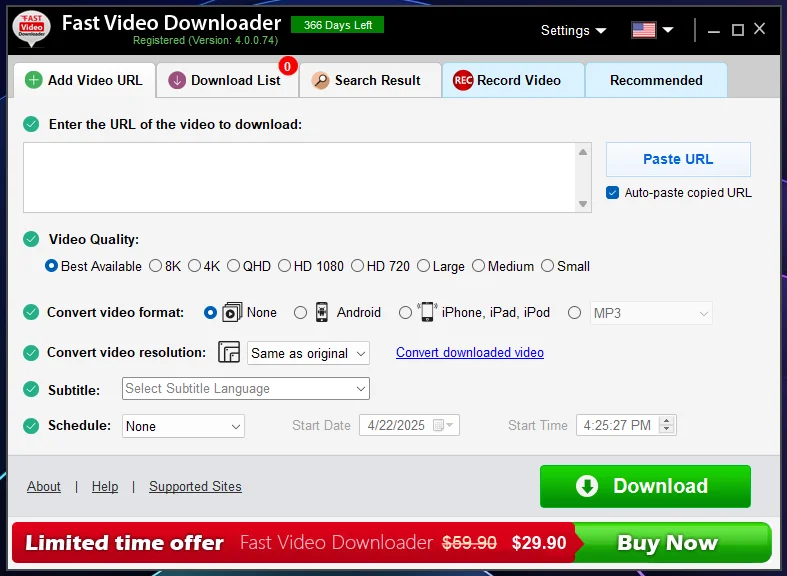Click the green check icon beside Schedule
The height and width of the screenshot is (576, 787).
(x=31, y=426)
